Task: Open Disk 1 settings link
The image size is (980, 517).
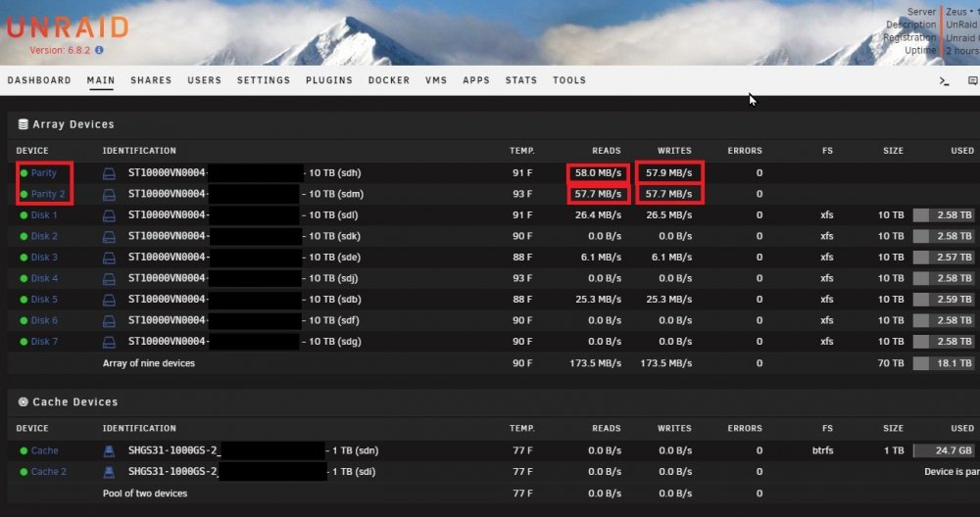Action: 44,214
